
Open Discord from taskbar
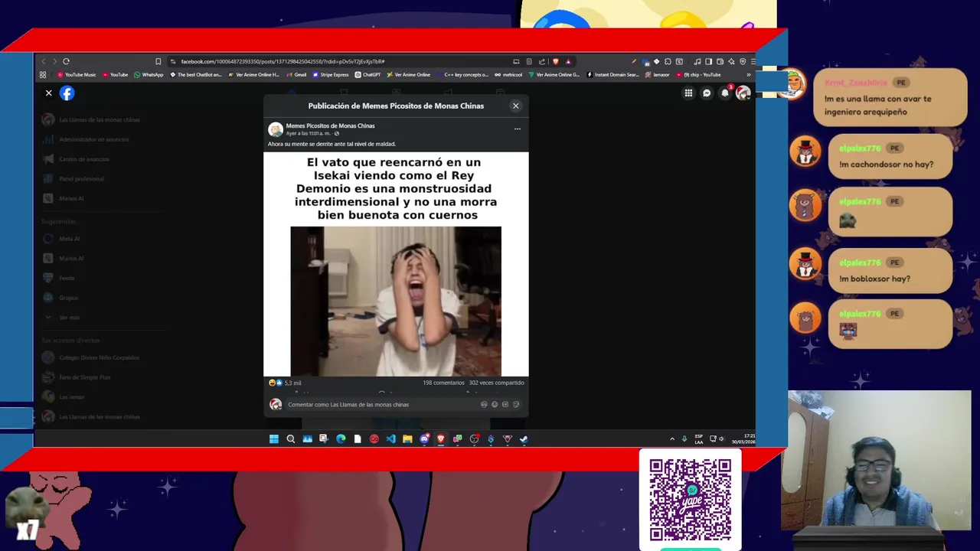[424, 439]
